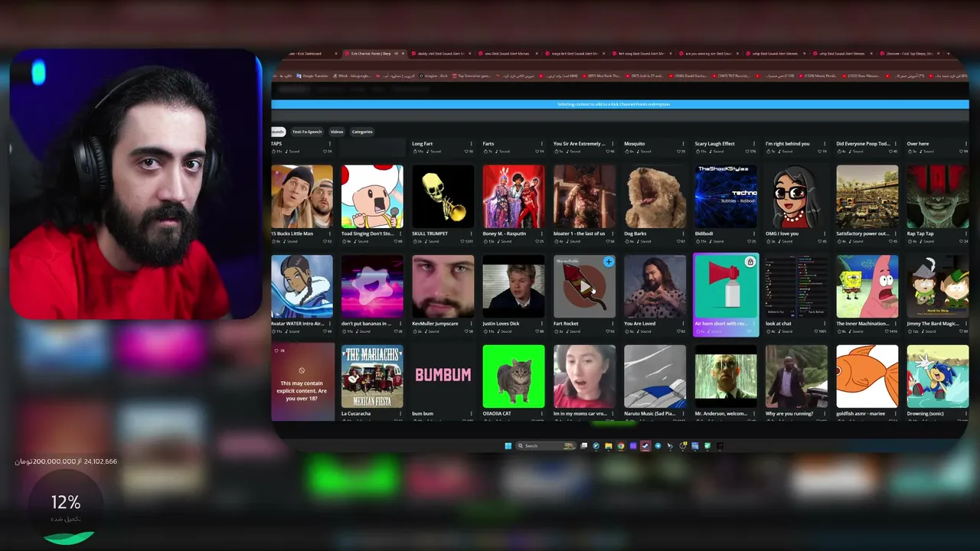The width and height of the screenshot is (980, 551).
Task: Click the explicit content over 18 warning card
Action: pos(302,381)
